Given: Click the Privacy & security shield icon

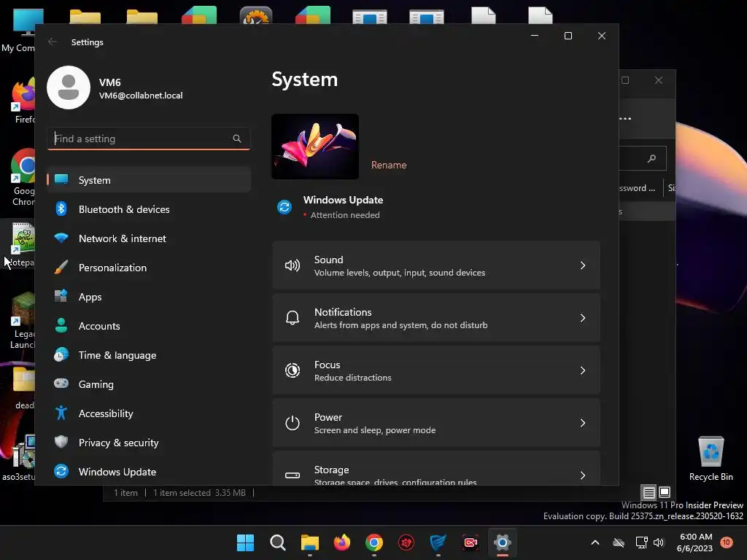Looking at the screenshot, I should 61,442.
